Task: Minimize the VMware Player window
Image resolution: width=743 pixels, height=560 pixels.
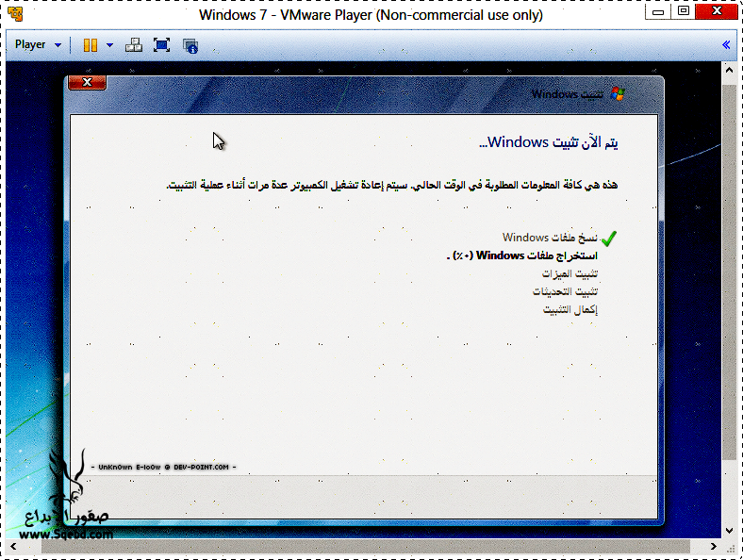Action: pos(658,12)
